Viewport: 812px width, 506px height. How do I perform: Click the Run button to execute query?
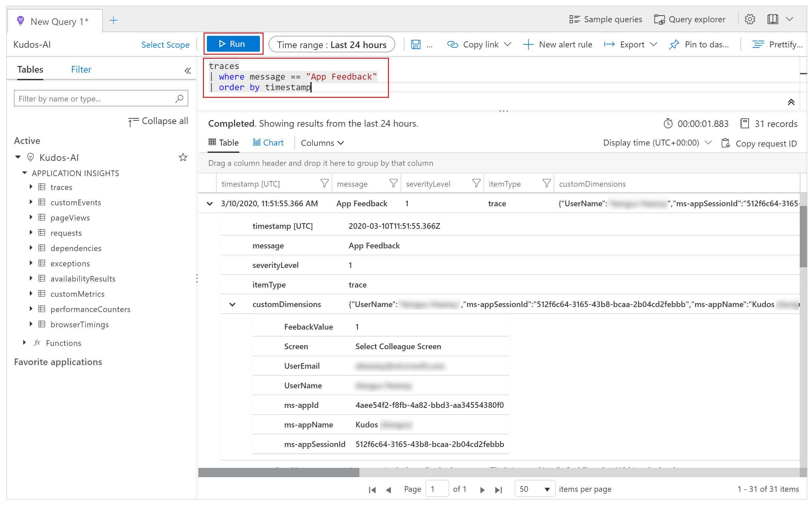click(x=234, y=44)
